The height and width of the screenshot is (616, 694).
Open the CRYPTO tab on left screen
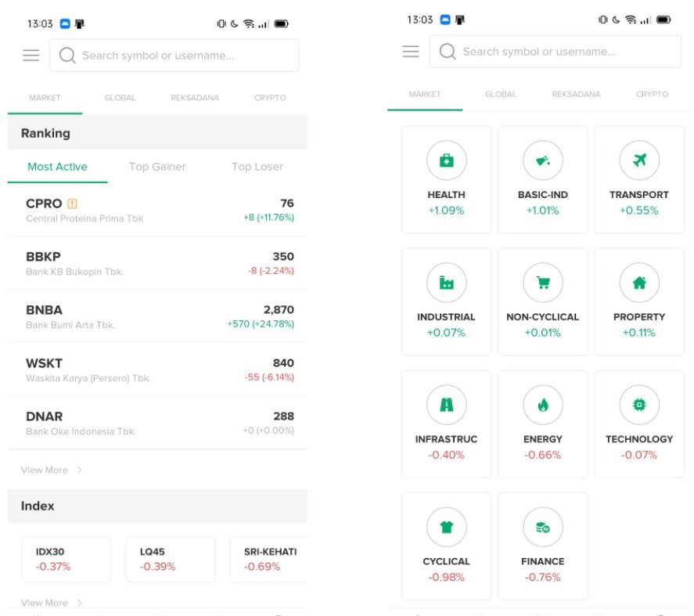point(270,97)
